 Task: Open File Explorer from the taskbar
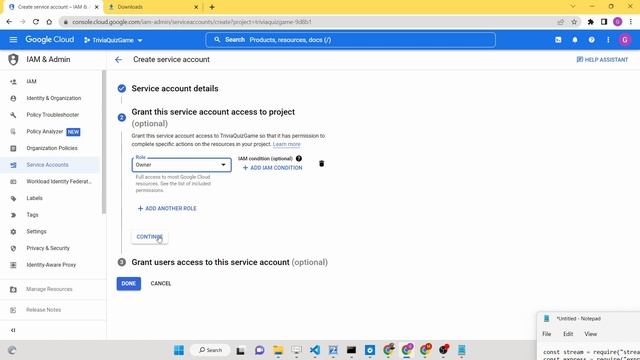point(278,350)
